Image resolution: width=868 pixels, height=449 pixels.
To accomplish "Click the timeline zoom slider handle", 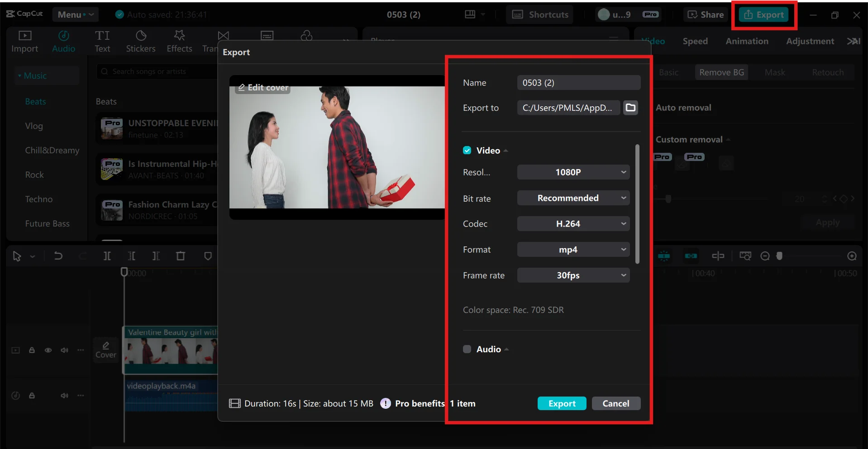I will point(779,256).
